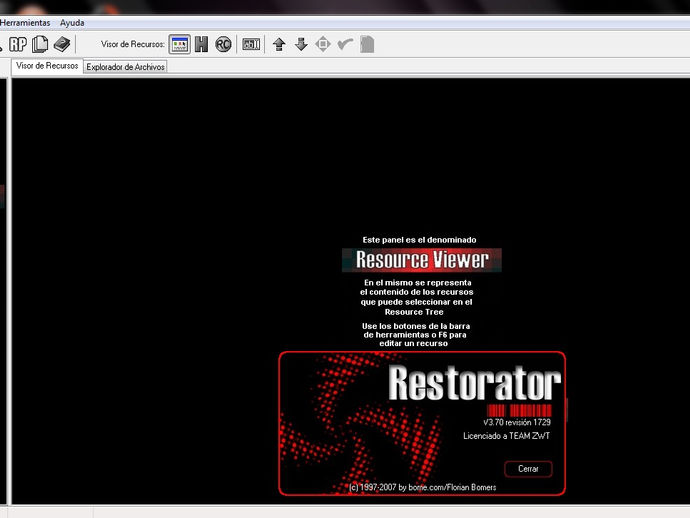This screenshot has width=690, height=518.
Task: Click the copy documents toolbar icon
Action: coord(40,44)
